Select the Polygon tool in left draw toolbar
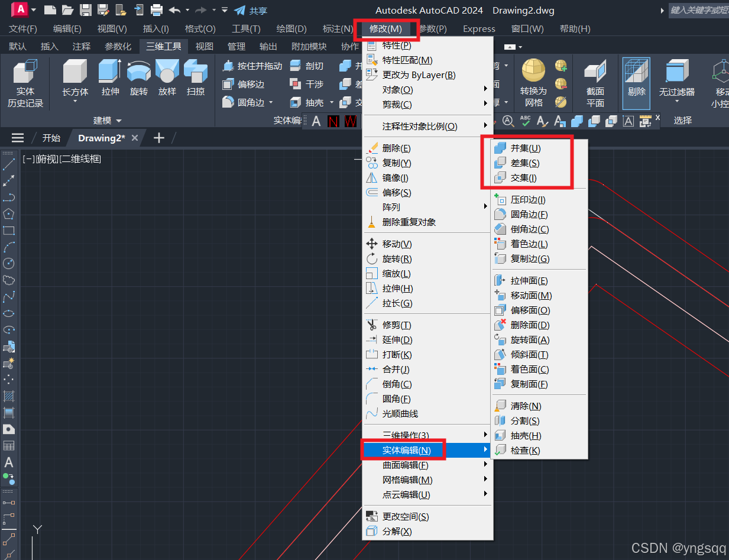The width and height of the screenshot is (729, 560). pyautogui.click(x=9, y=214)
